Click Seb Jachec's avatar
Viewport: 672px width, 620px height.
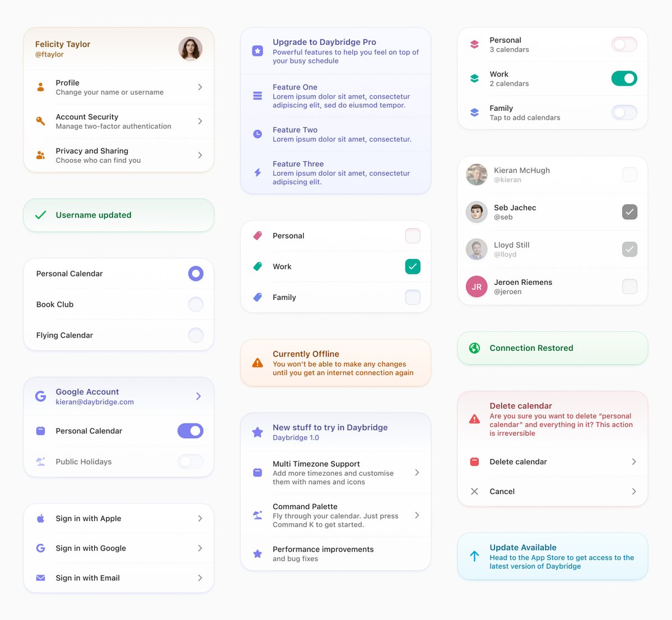[x=477, y=212]
